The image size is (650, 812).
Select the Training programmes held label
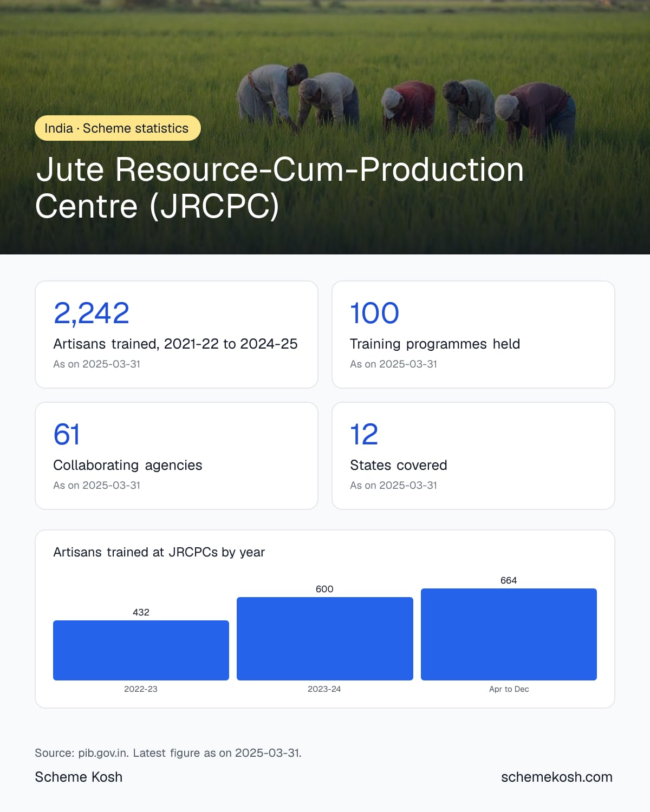[x=435, y=344]
